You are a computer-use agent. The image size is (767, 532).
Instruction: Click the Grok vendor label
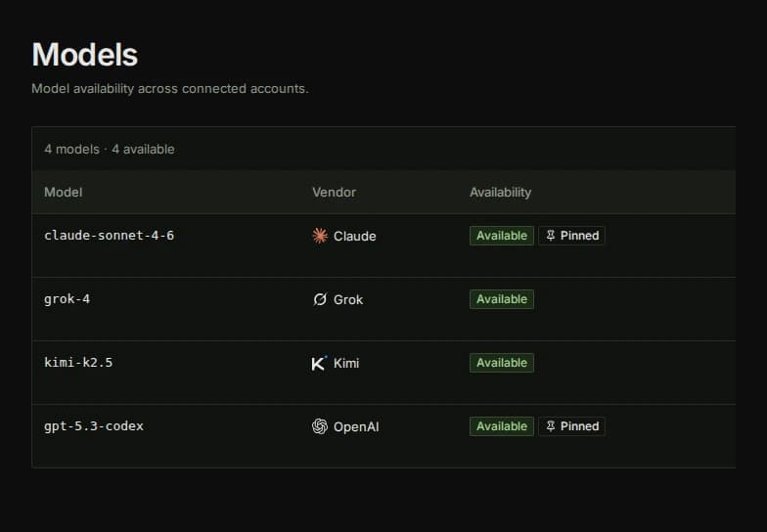(x=348, y=299)
